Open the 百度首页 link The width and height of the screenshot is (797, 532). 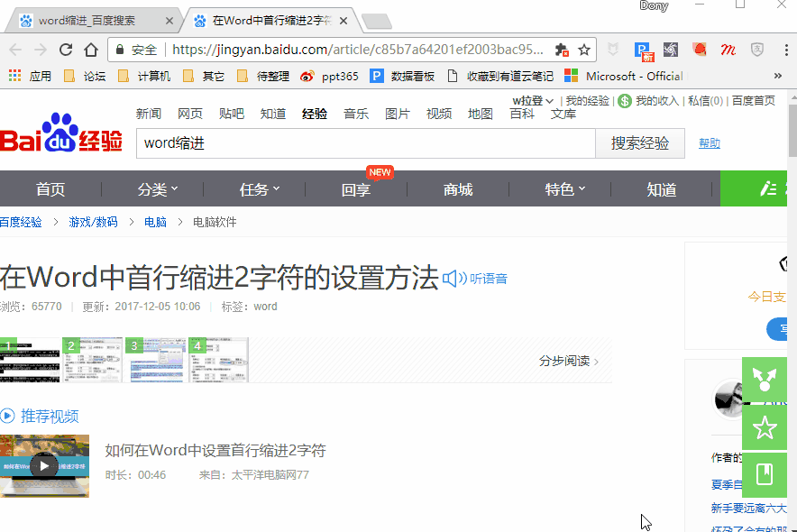tap(754, 101)
